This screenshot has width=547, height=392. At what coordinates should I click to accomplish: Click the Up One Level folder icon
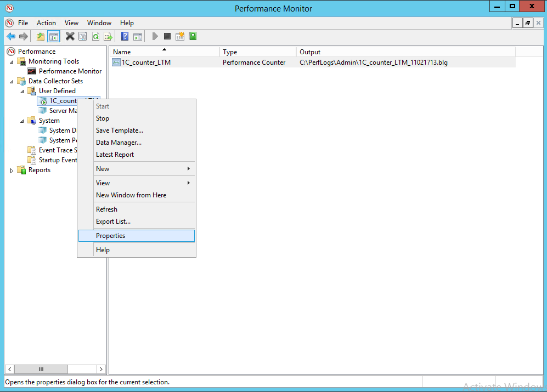click(40, 37)
